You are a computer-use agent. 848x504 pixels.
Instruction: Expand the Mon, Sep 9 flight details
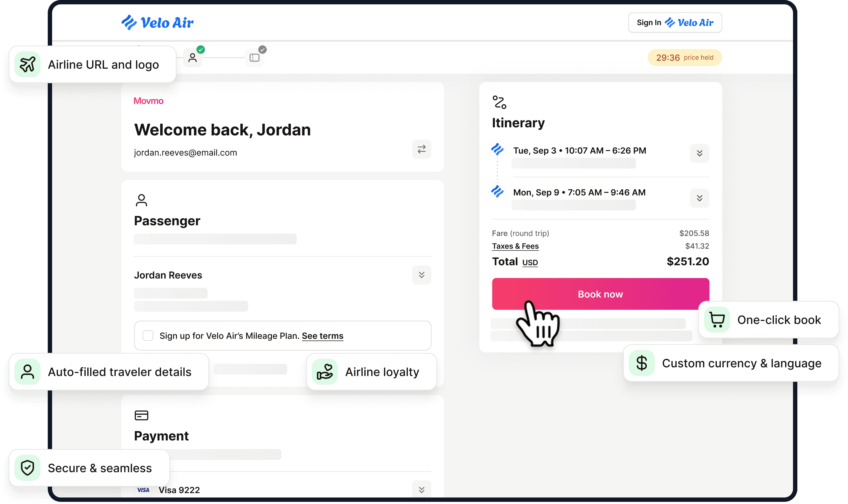coord(699,198)
